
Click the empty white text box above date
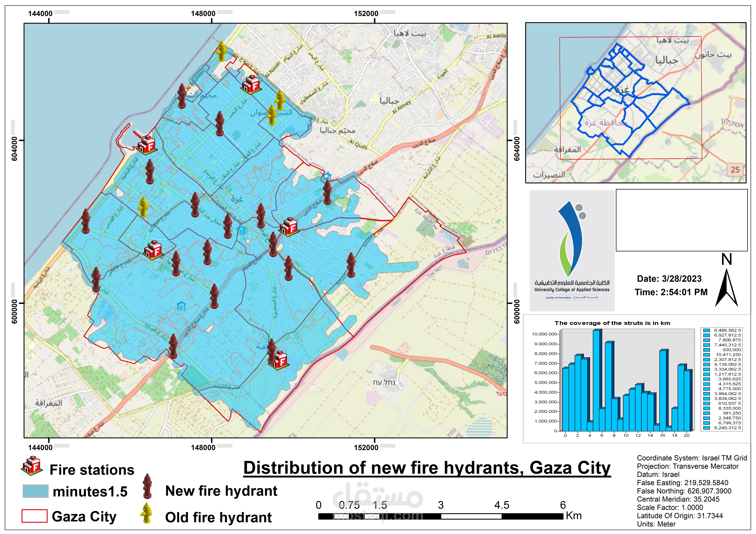(x=682, y=220)
